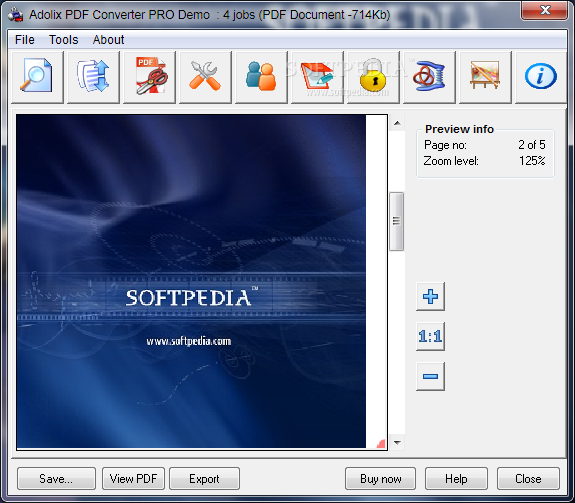575x503 pixels.
Task: Reset zoom with the 1:1 button
Action: (430, 336)
